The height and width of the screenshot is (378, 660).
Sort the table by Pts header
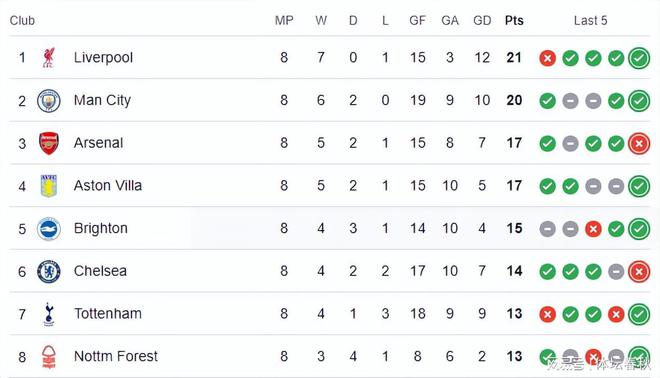click(514, 21)
